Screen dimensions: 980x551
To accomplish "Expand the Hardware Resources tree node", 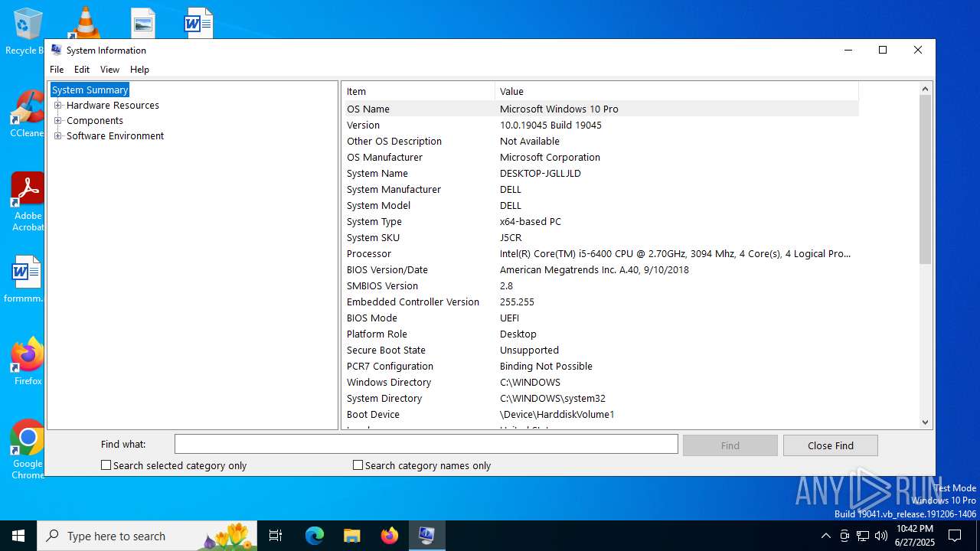I will [57, 106].
